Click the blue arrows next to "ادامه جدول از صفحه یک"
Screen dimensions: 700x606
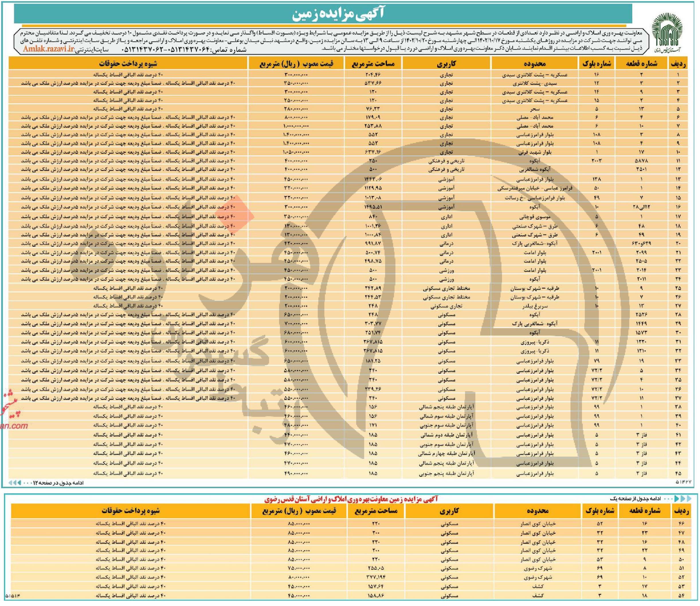(x=683, y=499)
